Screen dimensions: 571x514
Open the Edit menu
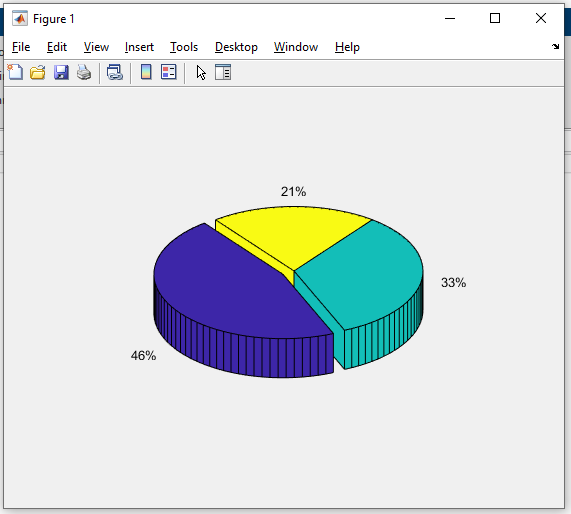point(57,47)
